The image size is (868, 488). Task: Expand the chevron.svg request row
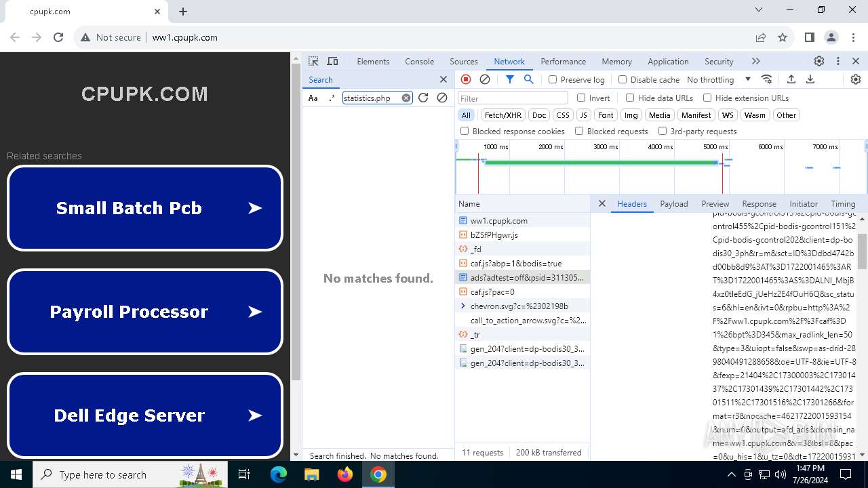click(x=463, y=306)
